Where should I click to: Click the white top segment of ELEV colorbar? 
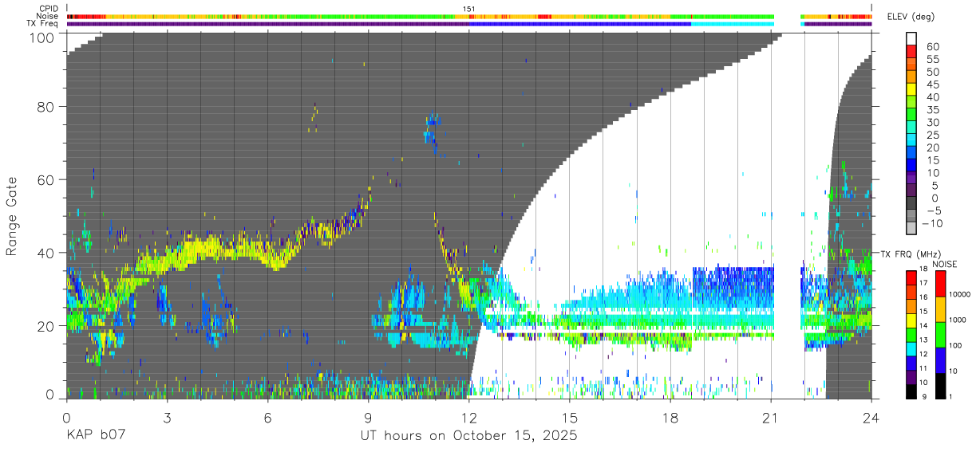click(x=912, y=38)
